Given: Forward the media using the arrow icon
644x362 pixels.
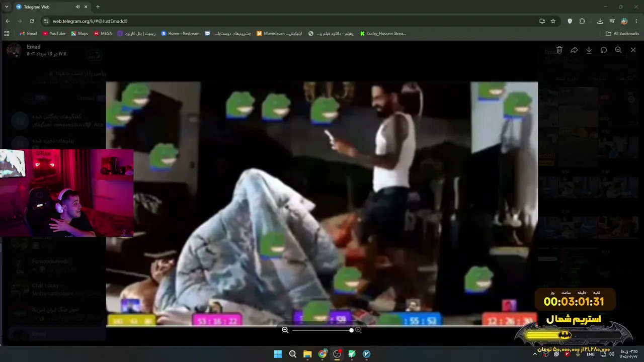Looking at the screenshot, I should point(574,50).
